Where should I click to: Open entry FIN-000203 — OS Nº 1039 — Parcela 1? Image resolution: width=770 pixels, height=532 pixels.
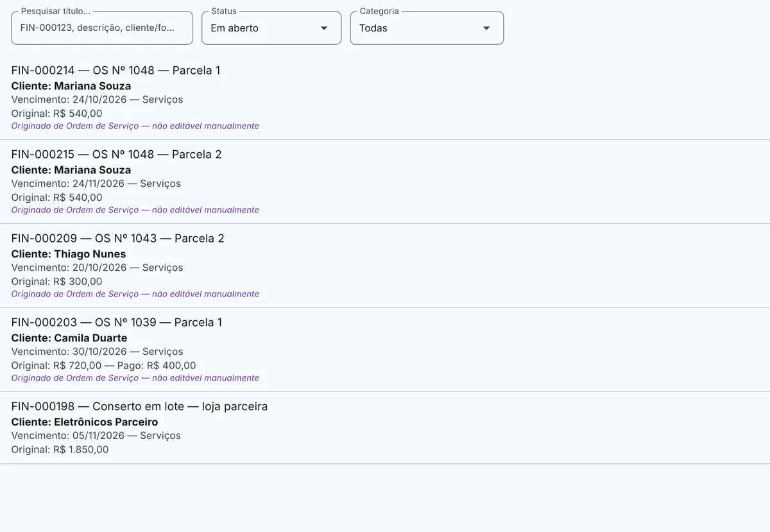point(117,323)
